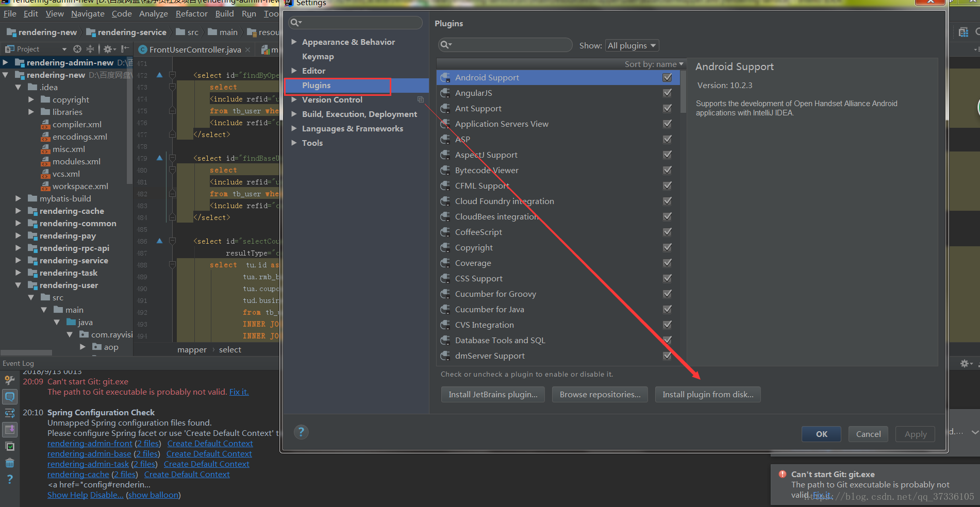Click the hide Project panel icon
This screenshot has height=507, width=980.
tap(125, 49)
